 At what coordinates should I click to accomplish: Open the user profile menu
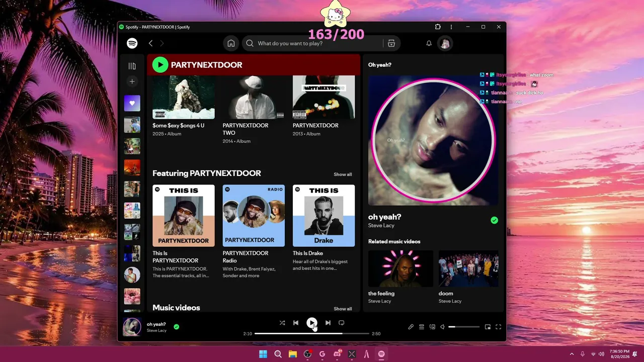point(445,43)
